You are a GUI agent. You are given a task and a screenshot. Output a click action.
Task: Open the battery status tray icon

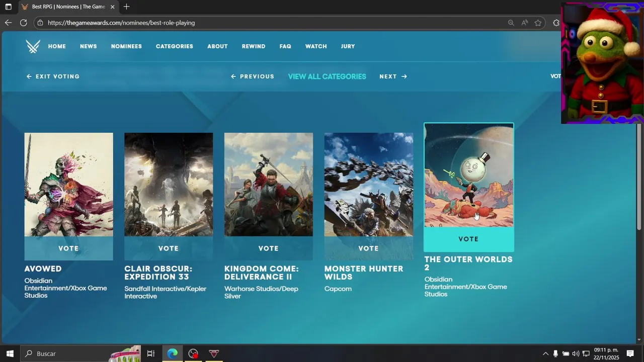coord(566,353)
